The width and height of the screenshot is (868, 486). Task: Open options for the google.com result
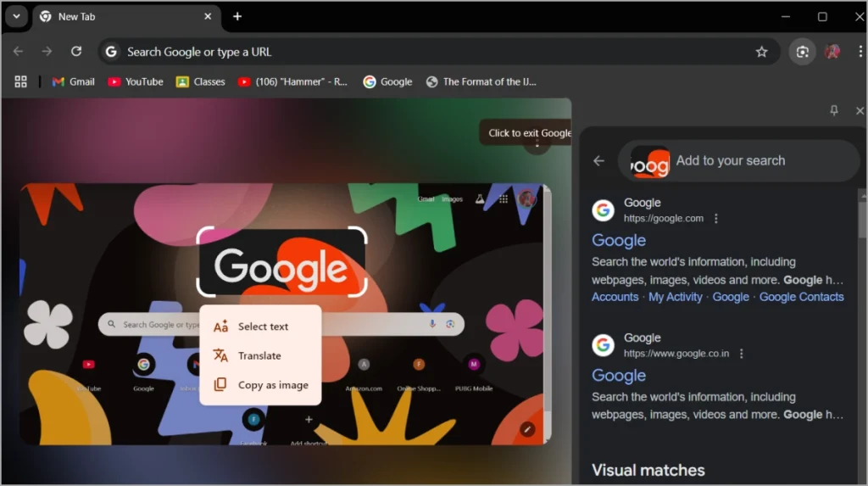coord(716,218)
